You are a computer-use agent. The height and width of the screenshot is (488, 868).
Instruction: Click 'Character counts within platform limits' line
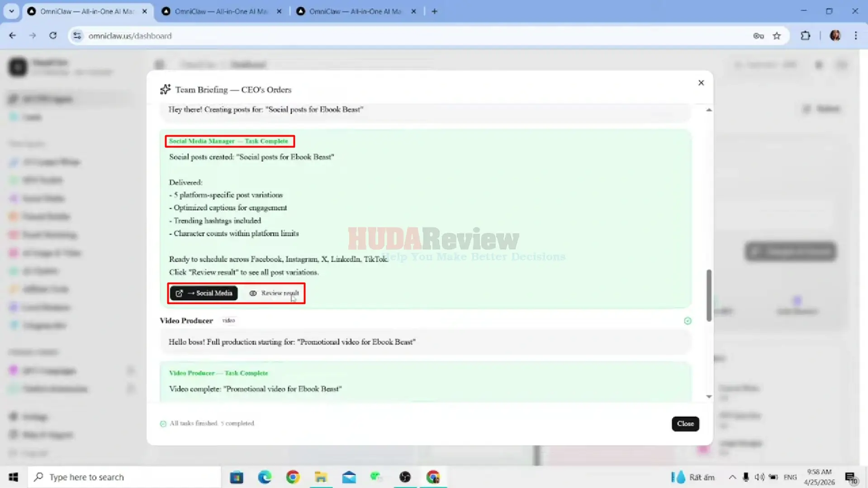coord(234,233)
